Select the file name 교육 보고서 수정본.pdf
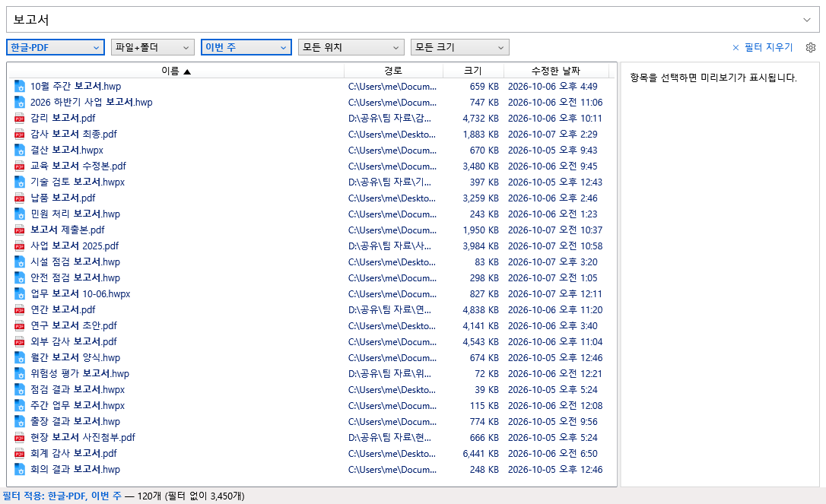 78,166
